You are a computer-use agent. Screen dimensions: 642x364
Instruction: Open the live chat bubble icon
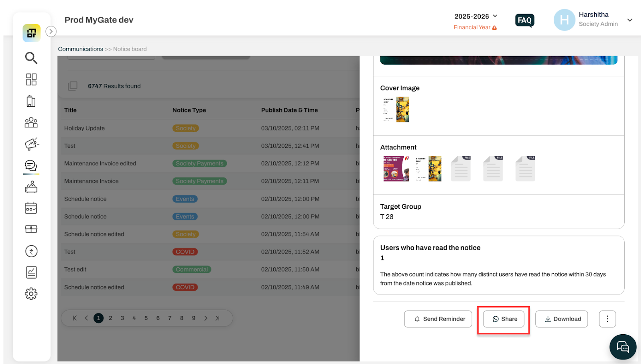pos(623,347)
